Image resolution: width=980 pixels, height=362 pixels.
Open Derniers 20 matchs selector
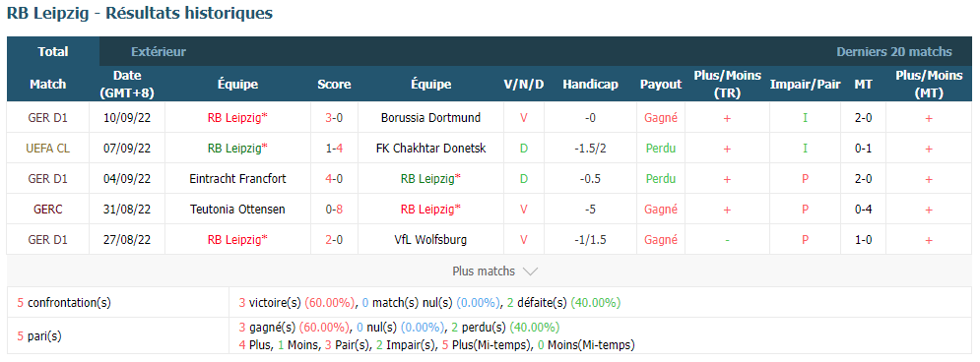894,52
